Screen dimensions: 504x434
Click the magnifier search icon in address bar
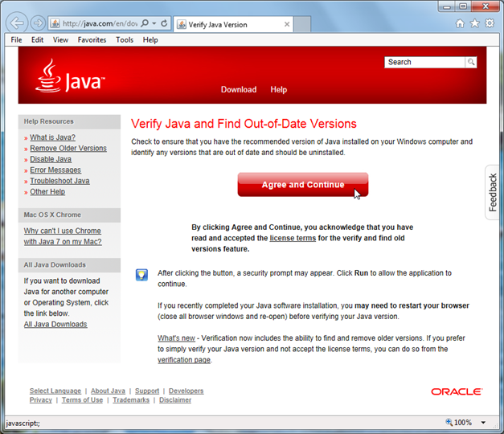145,23
